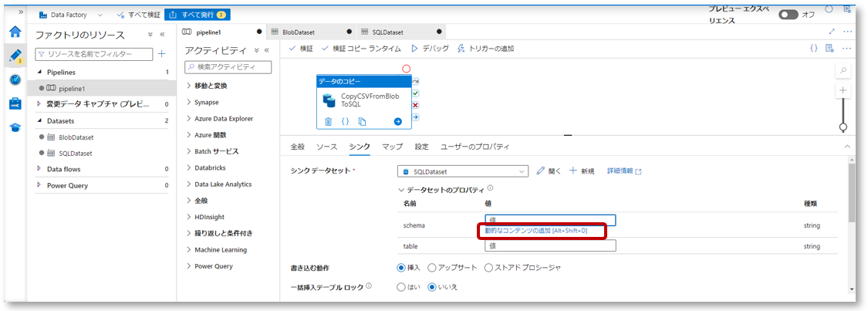The height and width of the screenshot is (311, 868).
Task: Collapse the Datasets tree section
Action: pos(39,120)
